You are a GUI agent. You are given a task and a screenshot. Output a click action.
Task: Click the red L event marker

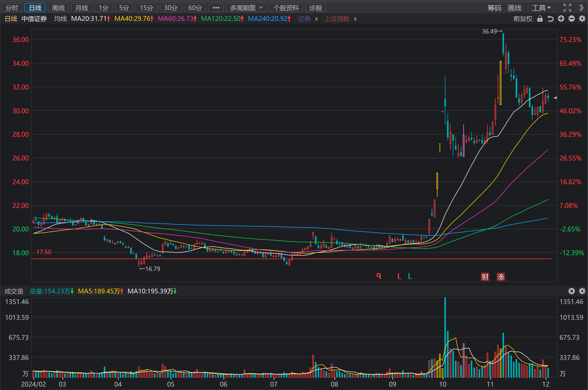[399, 276]
